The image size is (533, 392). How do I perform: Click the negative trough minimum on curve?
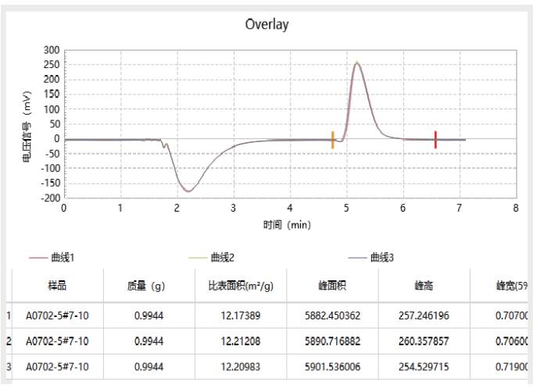[188, 191]
